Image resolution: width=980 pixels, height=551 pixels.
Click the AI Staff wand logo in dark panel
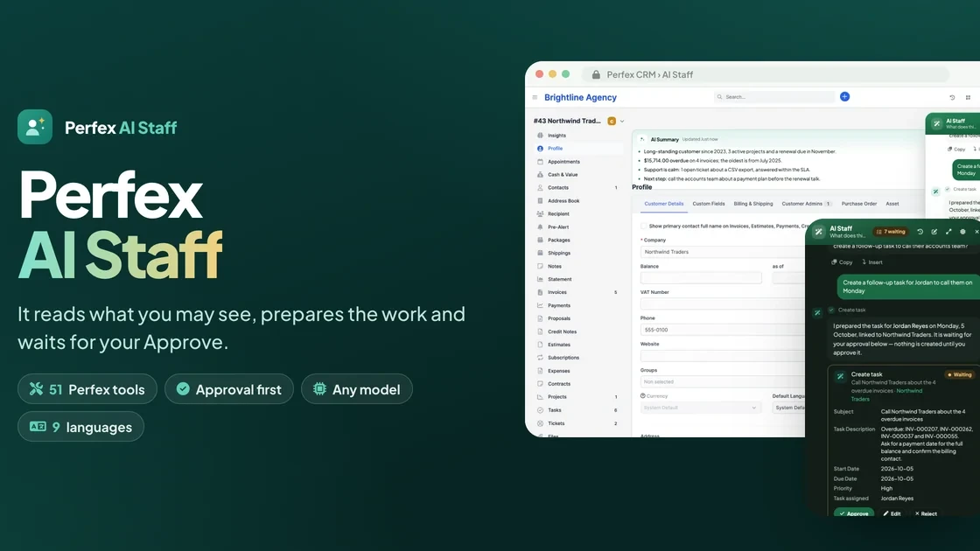[819, 232]
